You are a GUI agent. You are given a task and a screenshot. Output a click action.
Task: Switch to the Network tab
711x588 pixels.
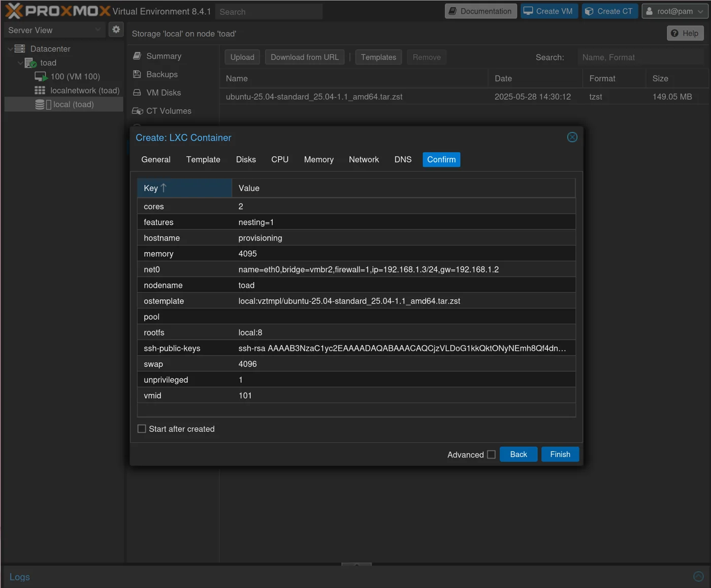(364, 159)
